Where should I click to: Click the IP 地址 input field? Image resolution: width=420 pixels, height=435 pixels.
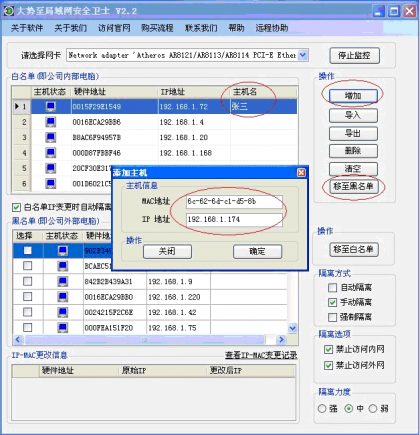point(234,219)
